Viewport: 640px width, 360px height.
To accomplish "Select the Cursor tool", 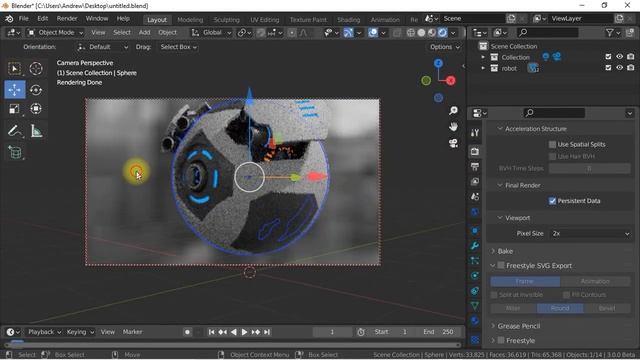I will [x=36, y=69].
